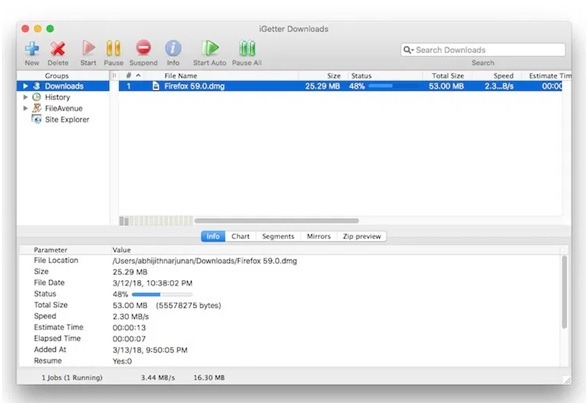Switch to the Chart tab
The width and height of the screenshot is (588, 405).
(x=240, y=236)
